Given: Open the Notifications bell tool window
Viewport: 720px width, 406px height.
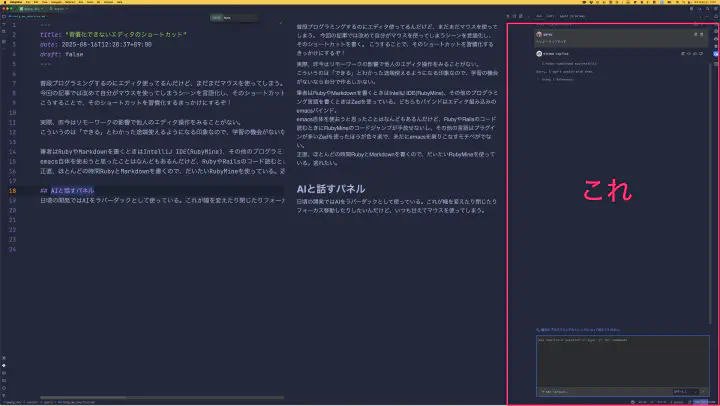Looking at the screenshot, I should point(716,16).
